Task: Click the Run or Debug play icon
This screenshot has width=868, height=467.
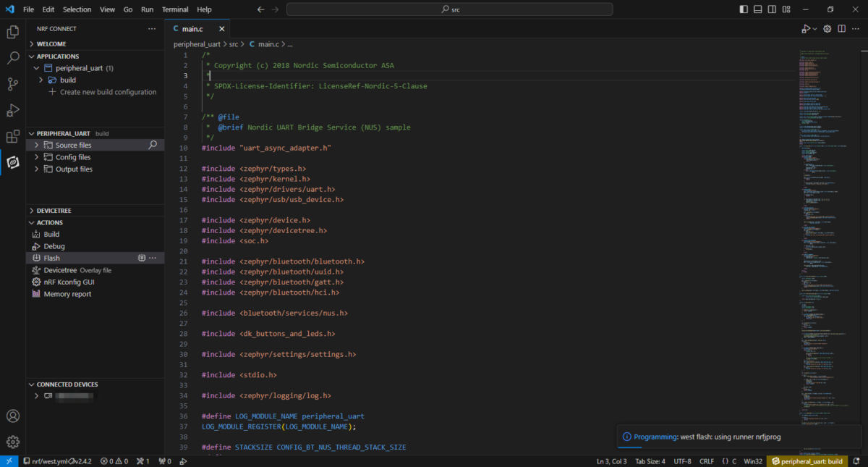Action: (x=806, y=29)
